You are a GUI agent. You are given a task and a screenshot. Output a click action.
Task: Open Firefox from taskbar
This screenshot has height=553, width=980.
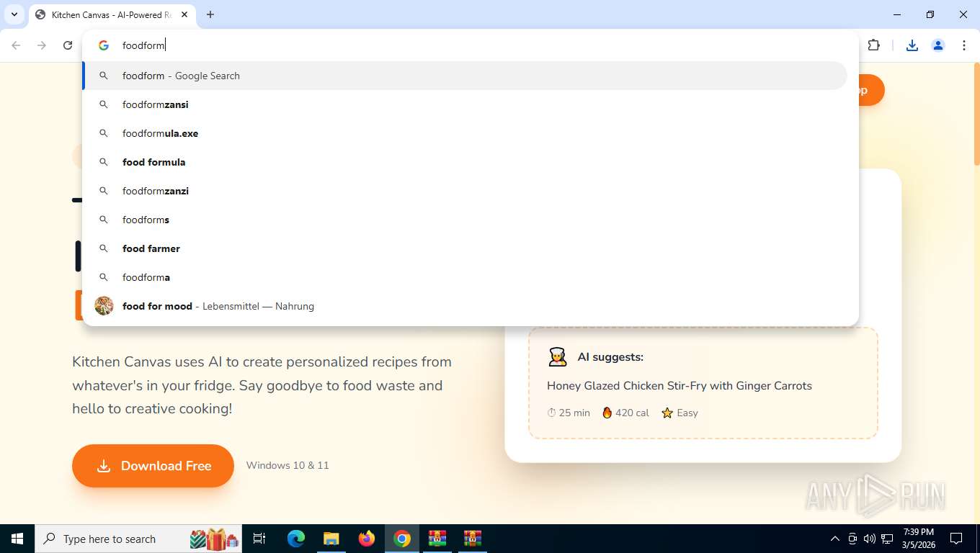[367, 539]
